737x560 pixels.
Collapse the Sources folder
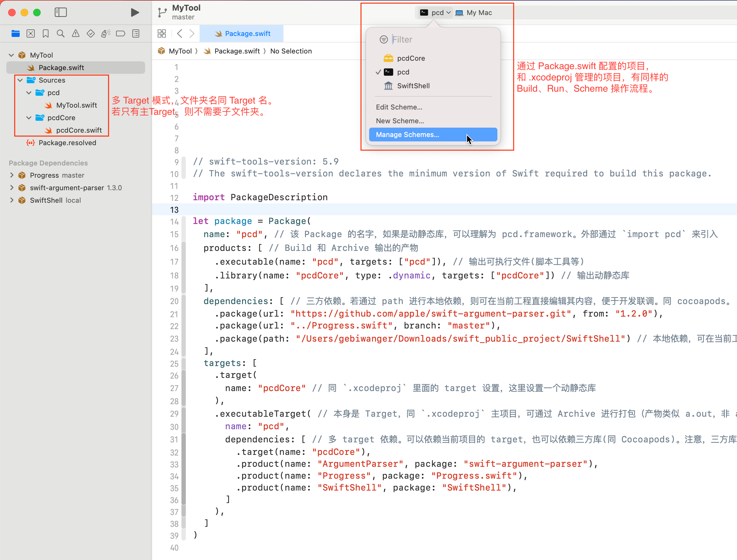click(x=20, y=80)
